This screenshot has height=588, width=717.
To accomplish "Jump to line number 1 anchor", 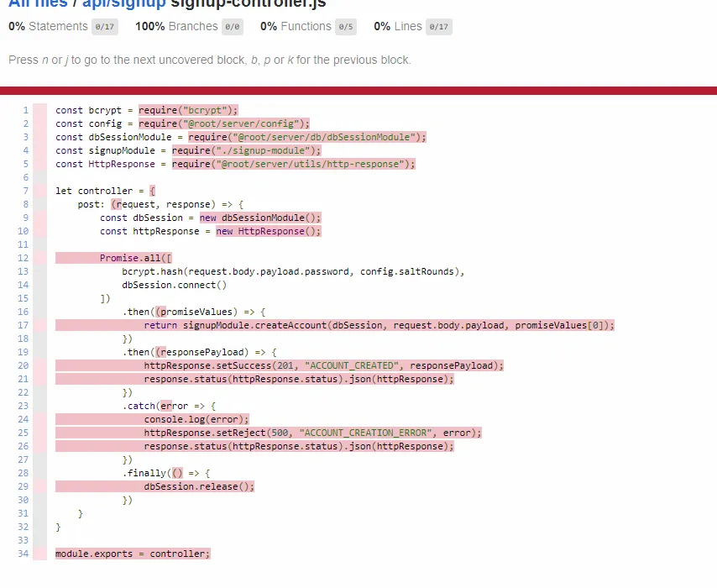I will (x=25, y=110).
